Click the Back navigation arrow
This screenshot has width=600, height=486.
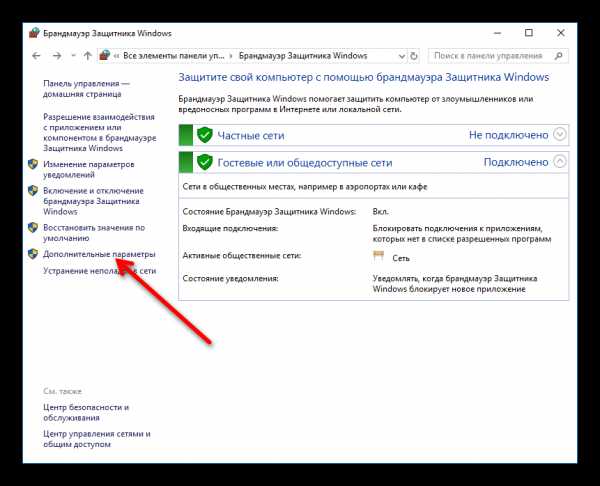point(36,56)
